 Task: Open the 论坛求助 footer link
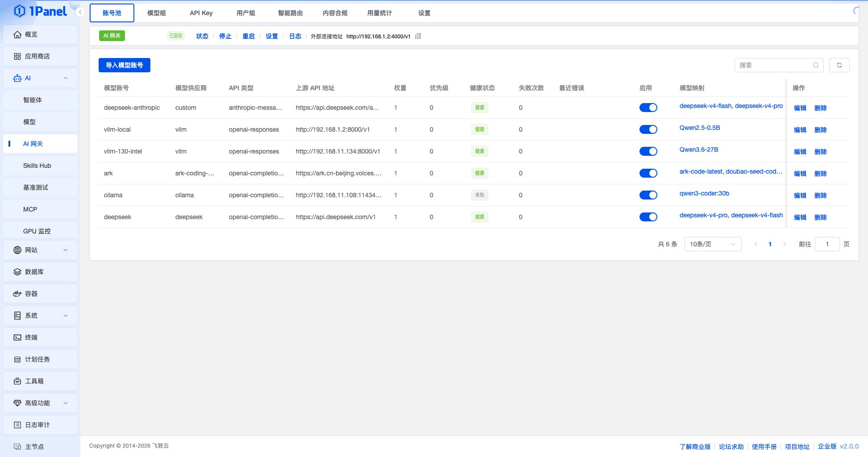click(731, 446)
